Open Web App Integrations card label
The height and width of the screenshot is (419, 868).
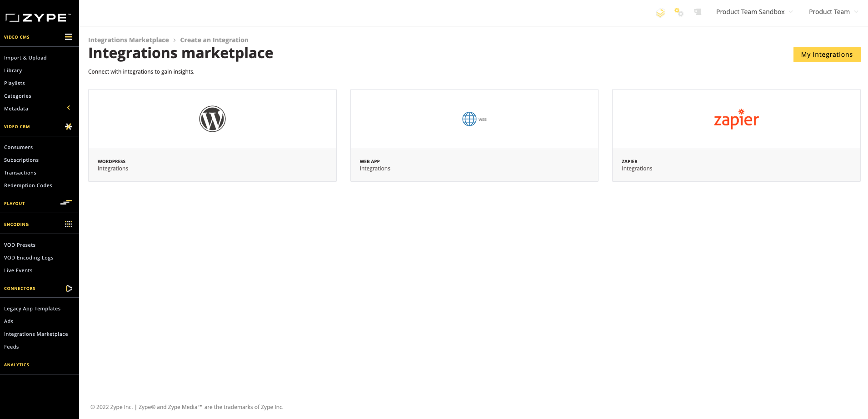[375, 165]
